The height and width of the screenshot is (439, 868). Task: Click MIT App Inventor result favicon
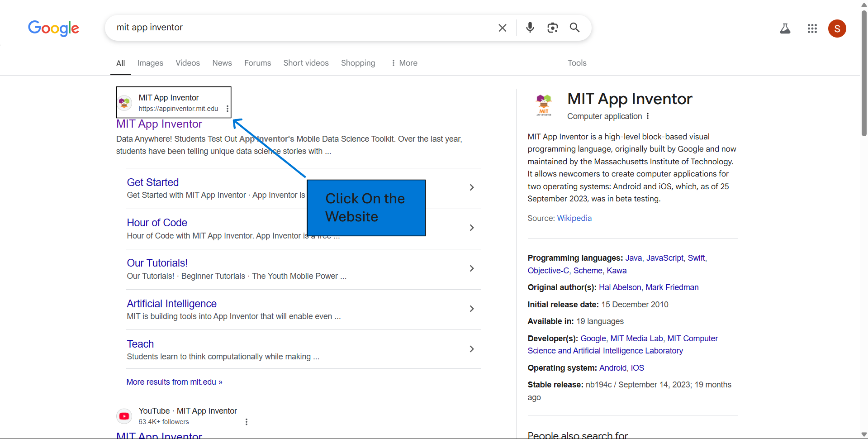coord(124,103)
